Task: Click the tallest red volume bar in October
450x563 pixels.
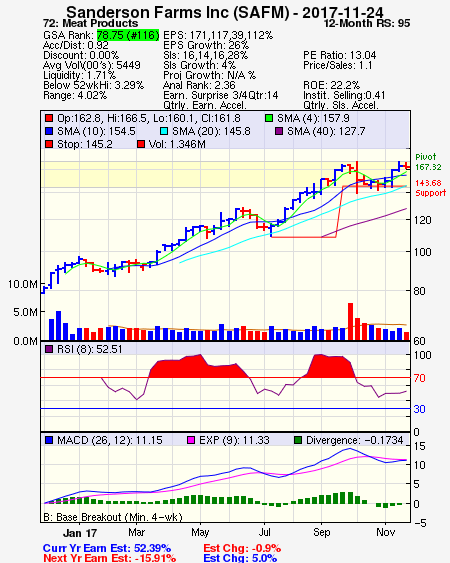Action: click(351, 321)
